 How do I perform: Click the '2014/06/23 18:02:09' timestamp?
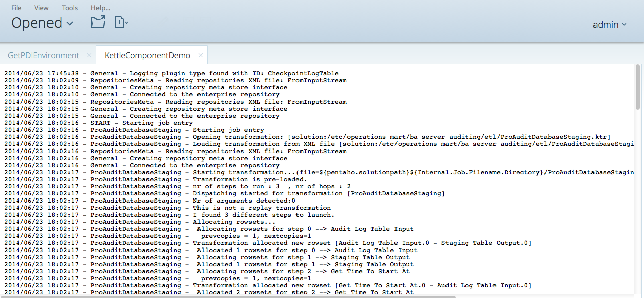[x=41, y=80]
